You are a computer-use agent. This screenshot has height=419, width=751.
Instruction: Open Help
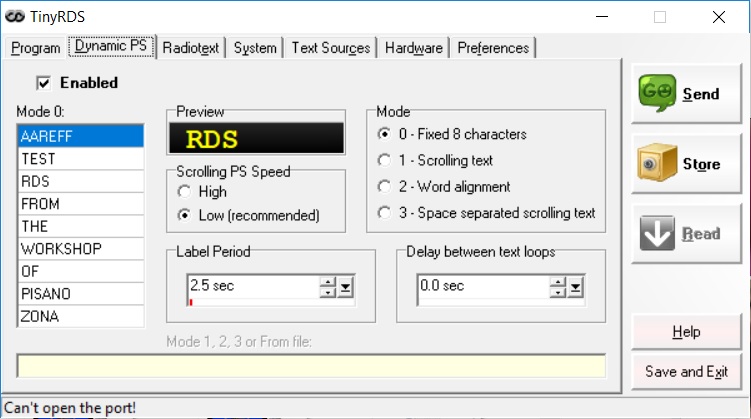686,332
